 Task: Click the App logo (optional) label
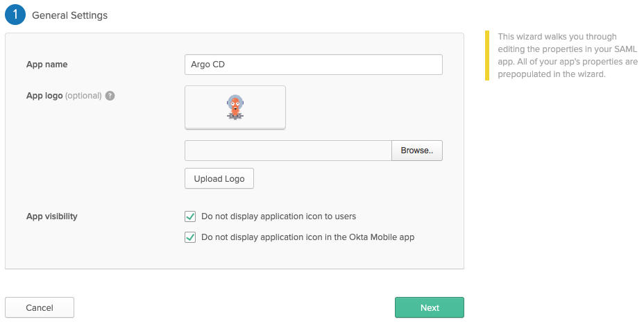tap(64, 96)
